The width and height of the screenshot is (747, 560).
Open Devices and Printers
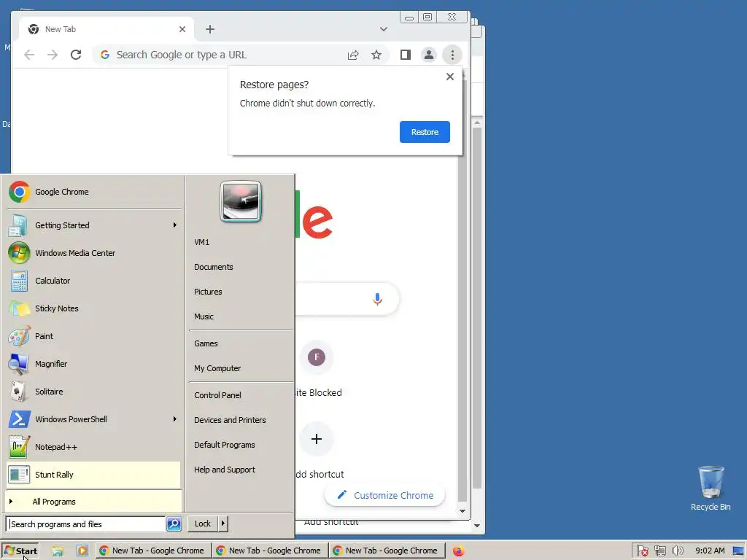[241, 420]
